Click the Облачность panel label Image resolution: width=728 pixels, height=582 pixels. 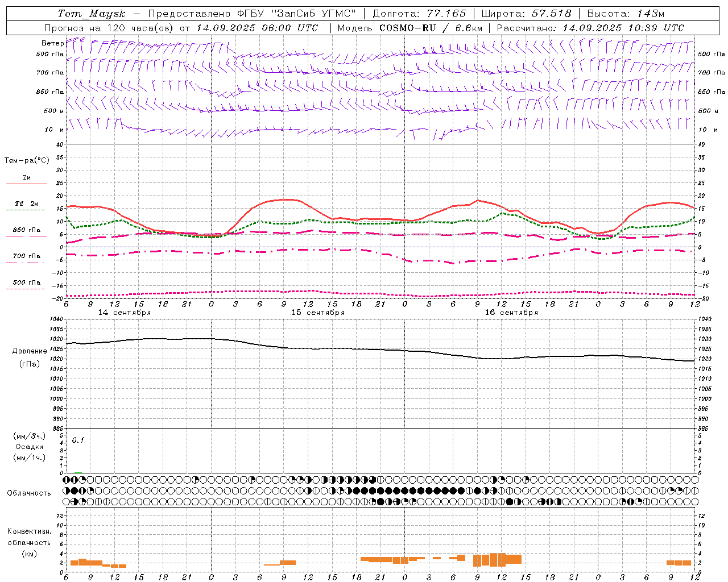coord(29,493)
